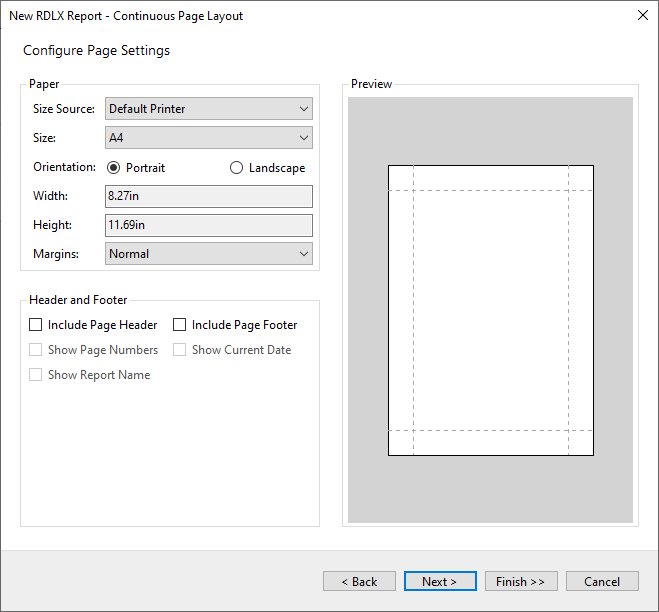Go back with the Back button
The width and height of the screenshot is (659, 612).
359,581
